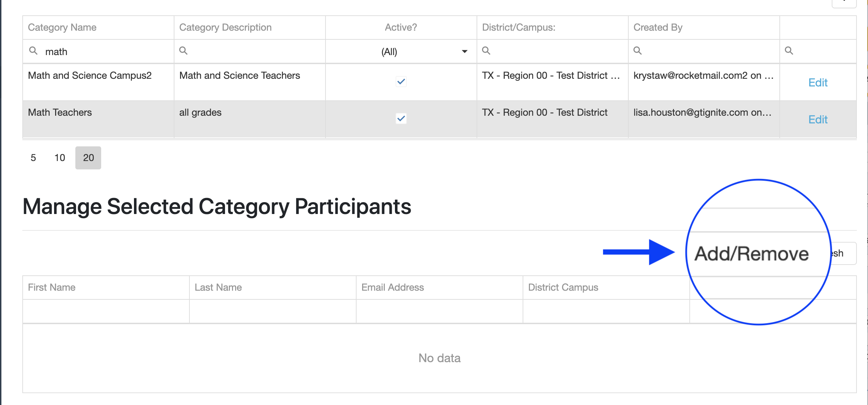Click the District/Campus filter search icon
This screenshot has width=868, height=405.
tap(486, 51)
